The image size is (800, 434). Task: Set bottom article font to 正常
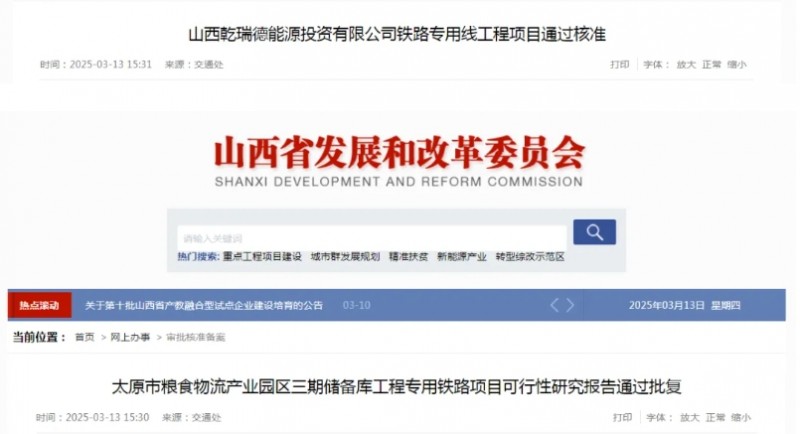pos(715,417)
